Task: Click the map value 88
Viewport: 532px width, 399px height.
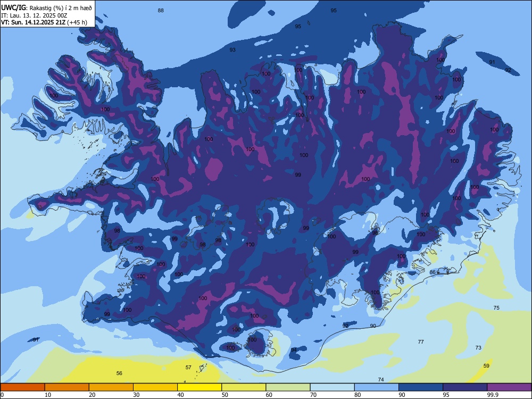Action: click(161, 11)
